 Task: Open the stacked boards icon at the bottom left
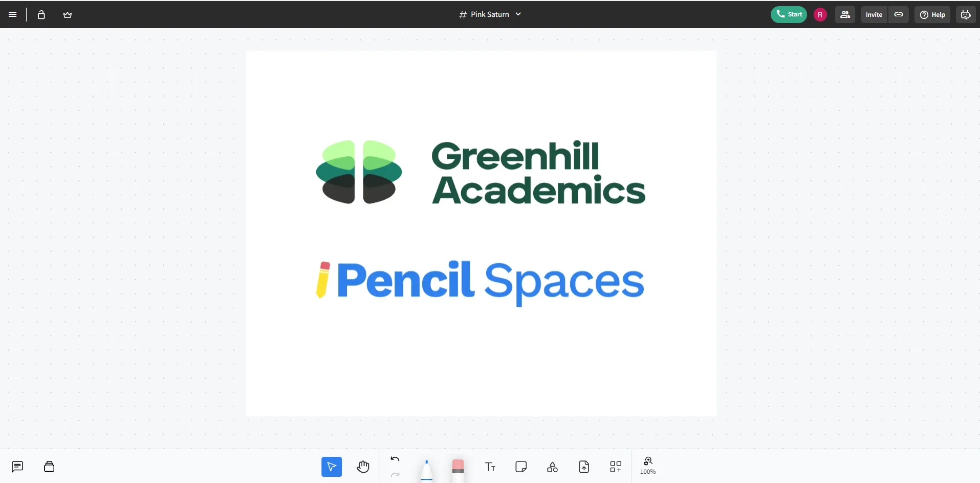pos(49,467)
